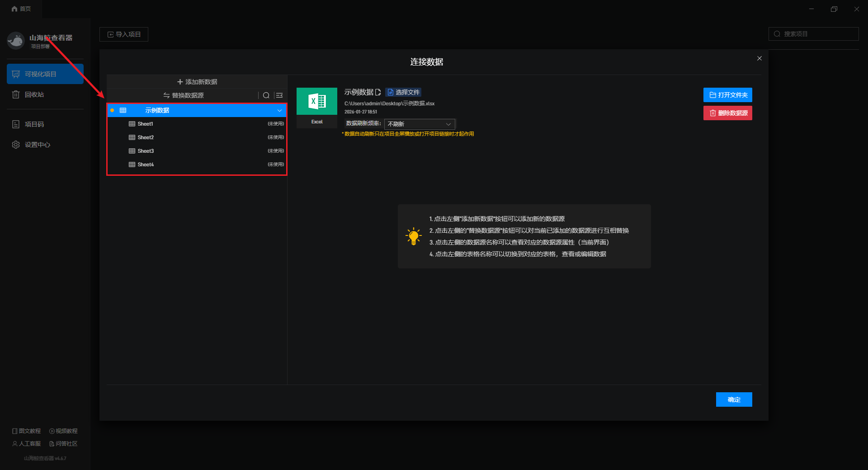The width and height of the screenshot is (868, 470).
Task: Open 设置中心 from the sidebar
Action: [x=37, y=145]
